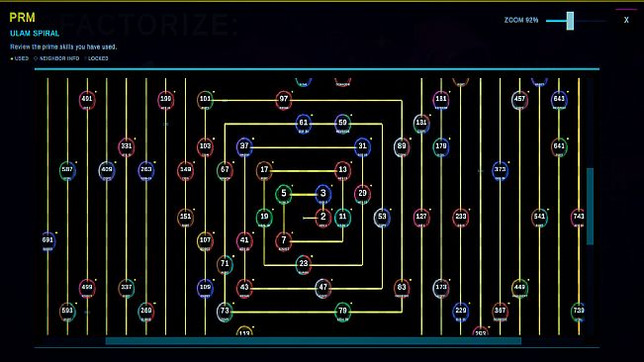The image size is (644, 362).
Task: Select the prime node 337
Action: 127,288
